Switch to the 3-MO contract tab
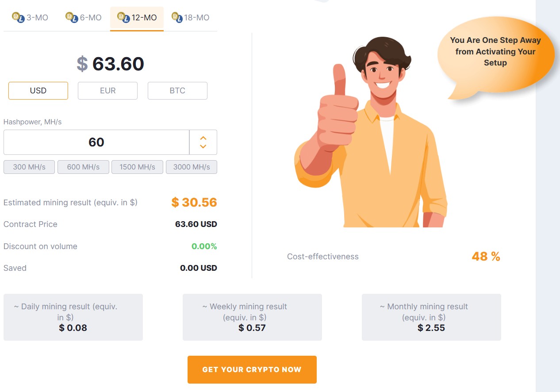Viewport: 560px width, 392px height. coord(31,18)
